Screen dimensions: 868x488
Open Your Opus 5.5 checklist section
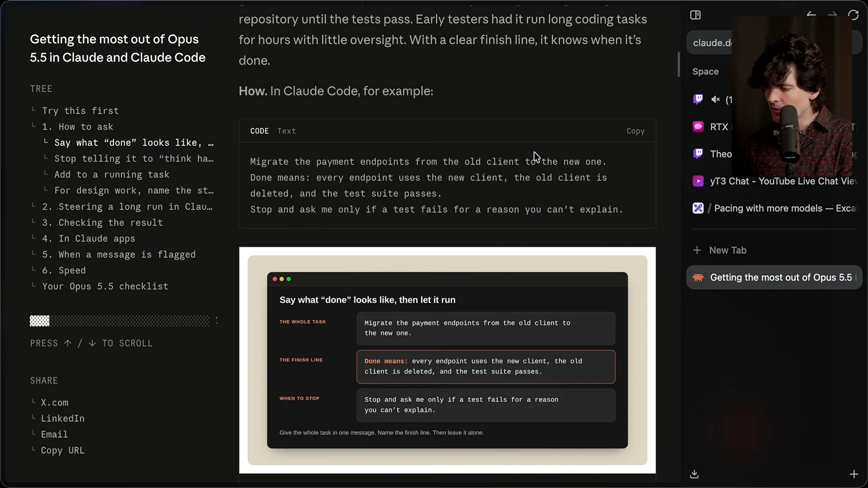click(x=105, y=286)
